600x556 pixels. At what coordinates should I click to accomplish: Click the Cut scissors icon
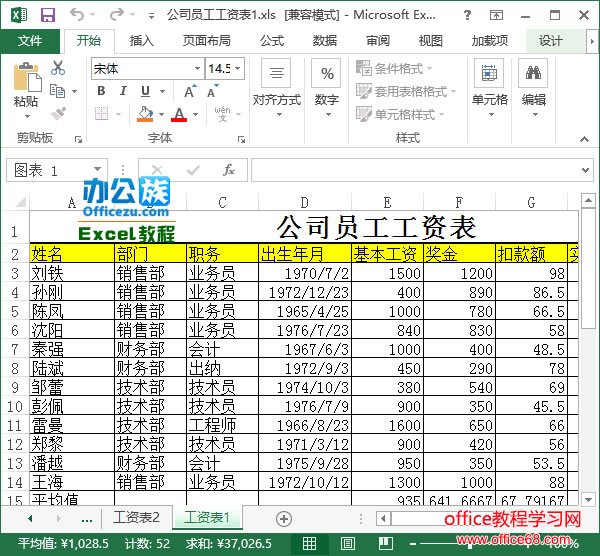(58, 68)
